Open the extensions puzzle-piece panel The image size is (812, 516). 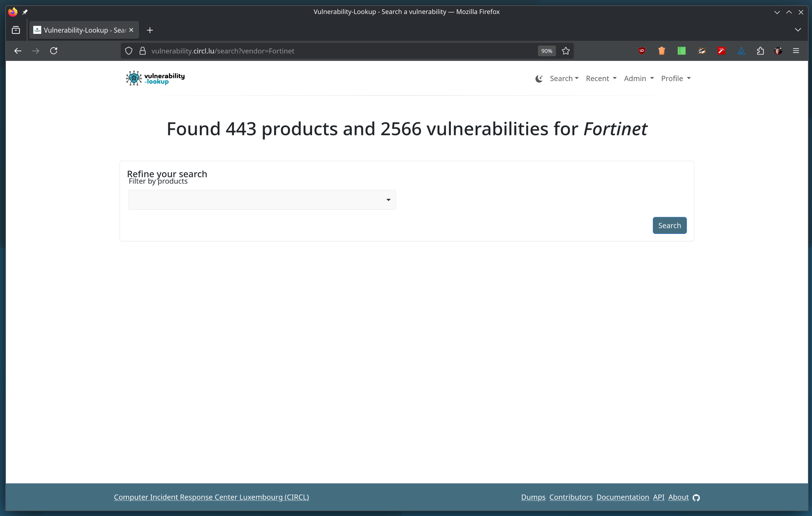[760, 51]
